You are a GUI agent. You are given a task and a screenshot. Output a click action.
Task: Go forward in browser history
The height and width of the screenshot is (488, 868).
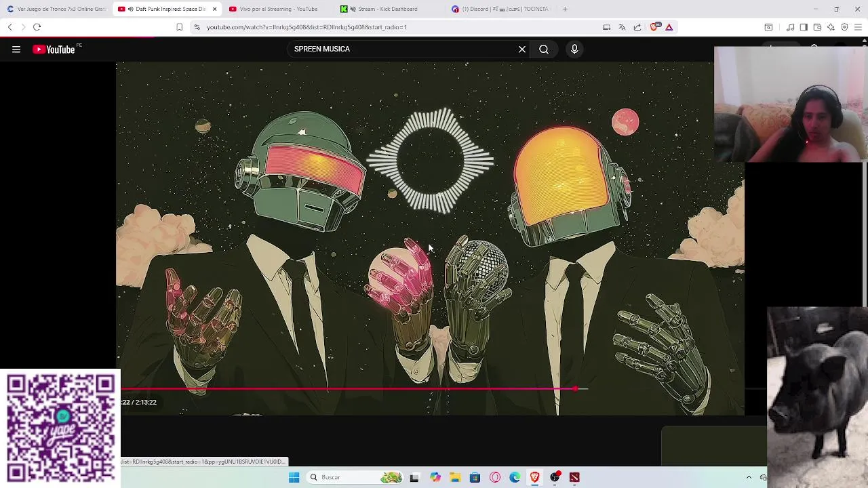pyautogui.click(x=23, y=27)
